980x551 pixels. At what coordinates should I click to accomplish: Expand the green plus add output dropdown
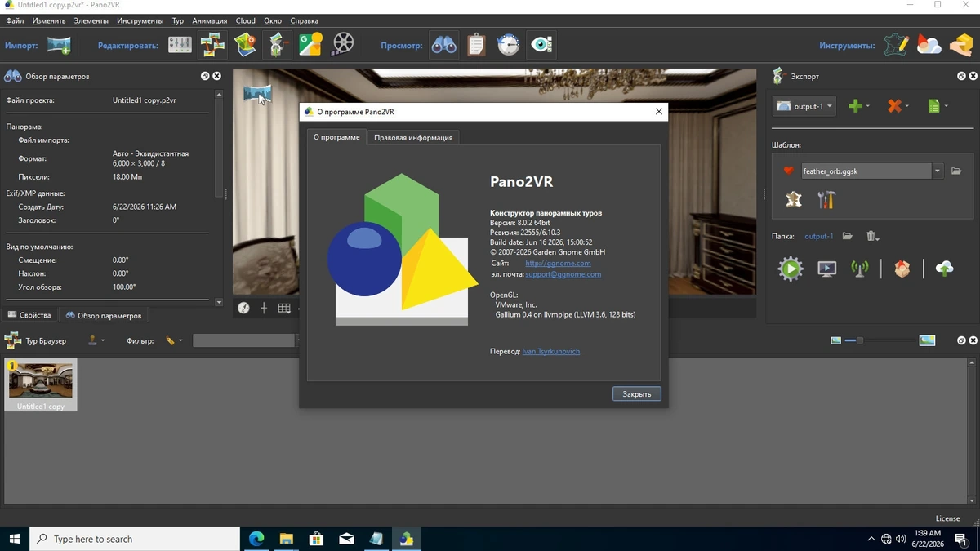click(859, 106)
